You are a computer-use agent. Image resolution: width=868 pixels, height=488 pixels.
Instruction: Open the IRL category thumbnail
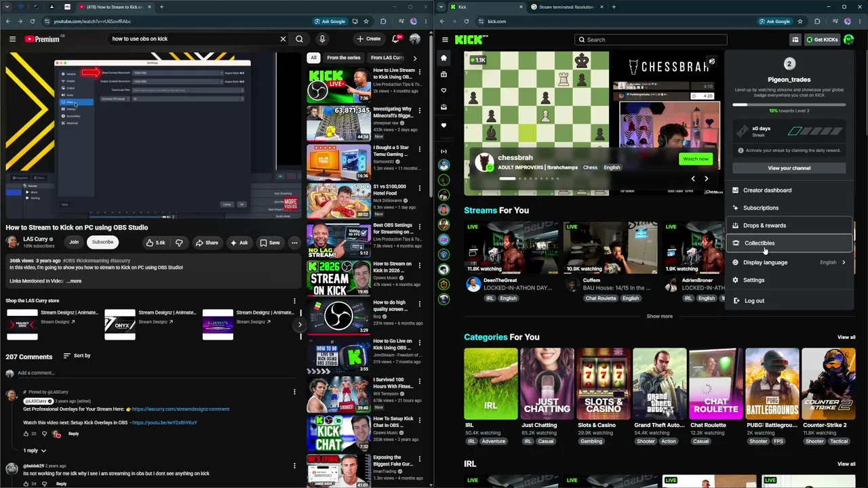coord(490,384)
